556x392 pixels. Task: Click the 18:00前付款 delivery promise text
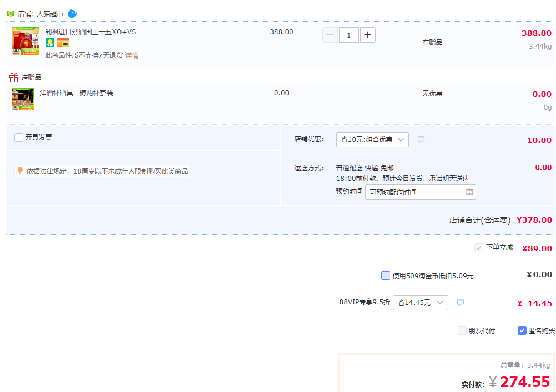click(x=402, y=179)
